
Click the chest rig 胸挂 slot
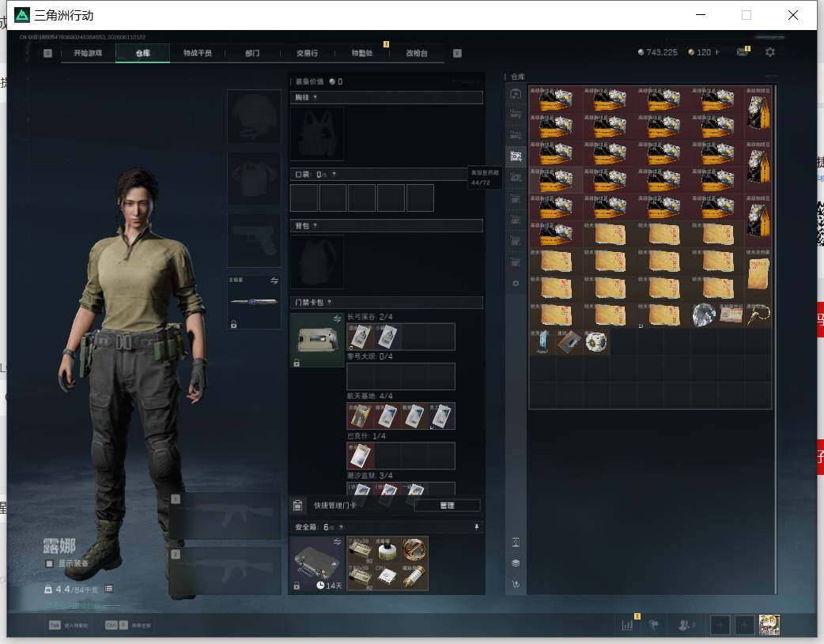tap(317, 134)
